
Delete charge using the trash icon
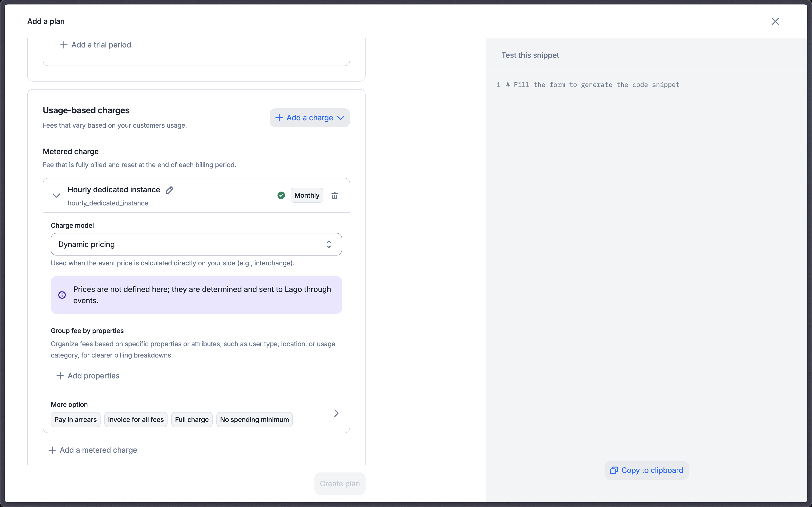pos(334,196)
